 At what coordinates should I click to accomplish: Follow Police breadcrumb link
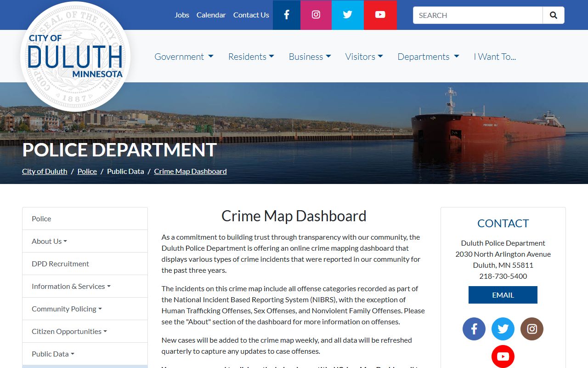click(87, 171)
